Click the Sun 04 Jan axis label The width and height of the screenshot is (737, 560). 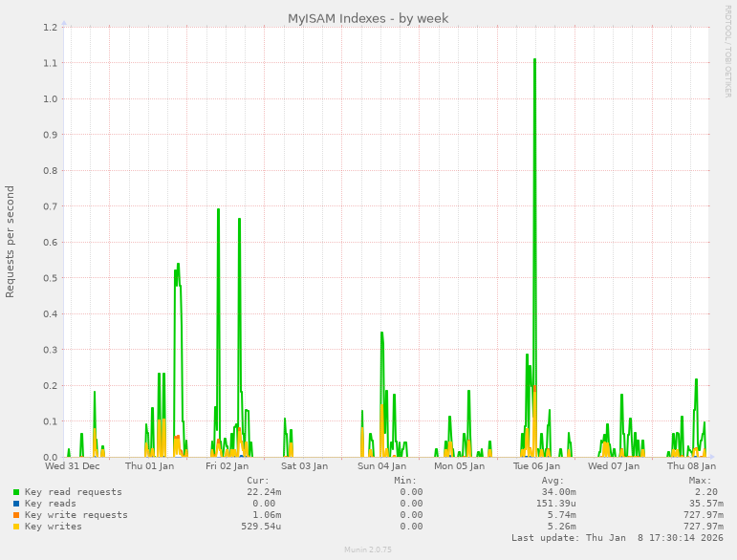point(381,466)
